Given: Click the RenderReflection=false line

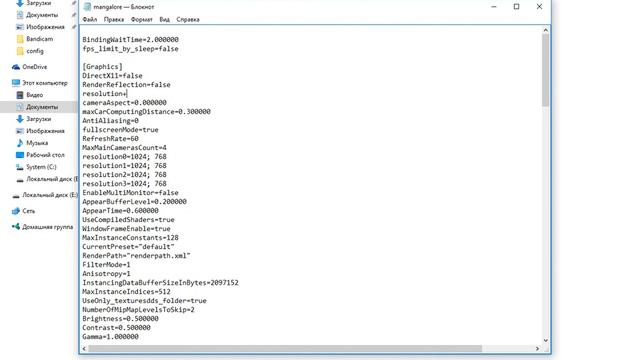Looking at the screenshot, I should click(x=127, y=85).
